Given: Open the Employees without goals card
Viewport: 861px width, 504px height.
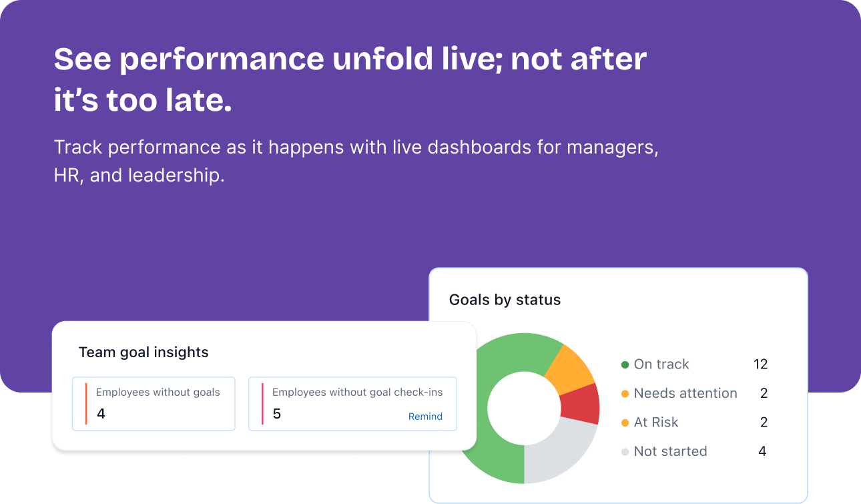Looking at the screenshot, I should click(x=154, y=403).
